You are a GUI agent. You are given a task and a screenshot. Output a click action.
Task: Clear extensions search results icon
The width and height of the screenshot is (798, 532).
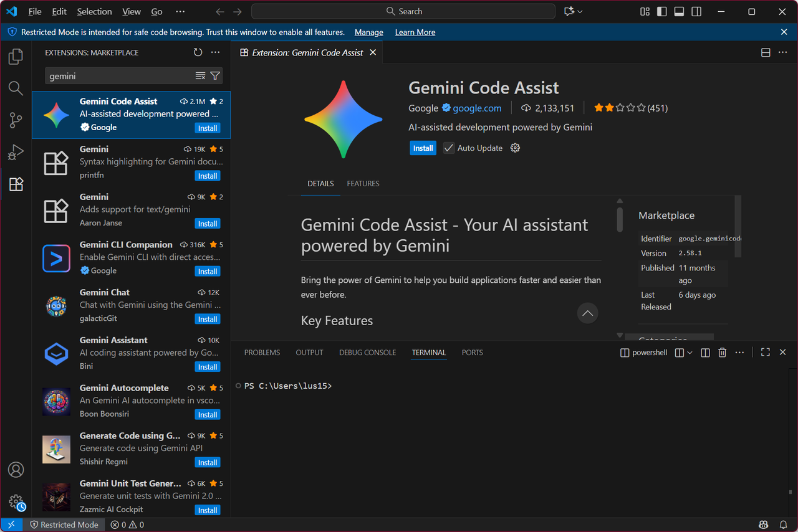[200, 76]
